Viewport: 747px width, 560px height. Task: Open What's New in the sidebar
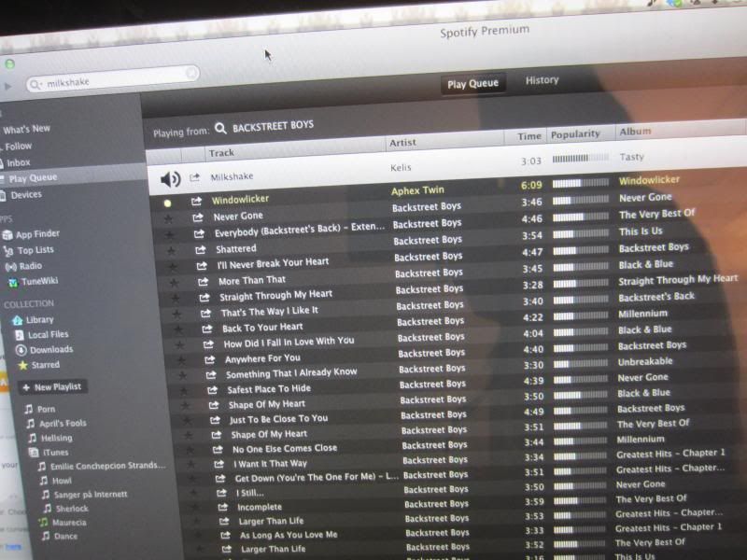point(26,129)
